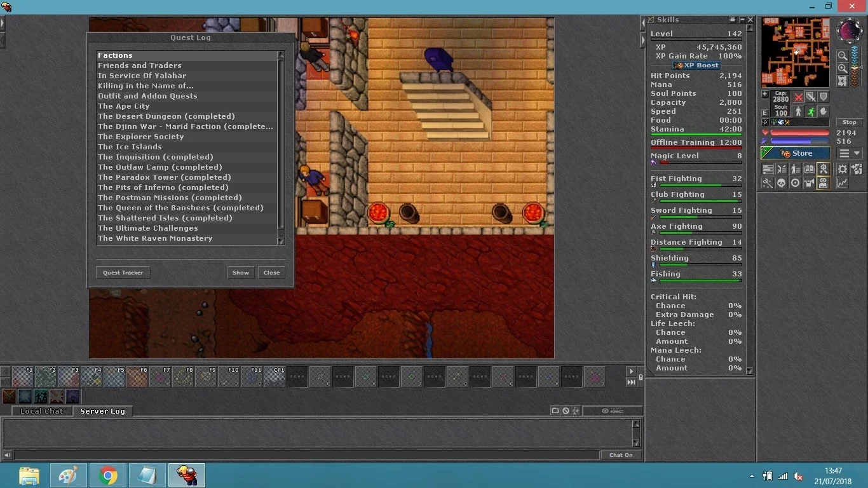
Task: Click the circle-slash icon in chat header
Action: coord(566,411)
